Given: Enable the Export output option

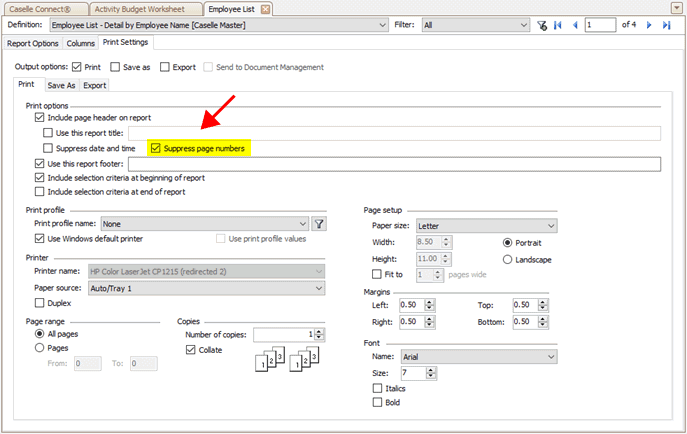Looking at the screenshot, I should (164, 67).
